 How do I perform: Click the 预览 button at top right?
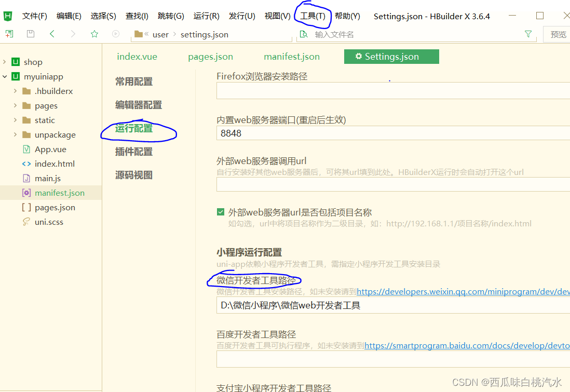(558, 33)
